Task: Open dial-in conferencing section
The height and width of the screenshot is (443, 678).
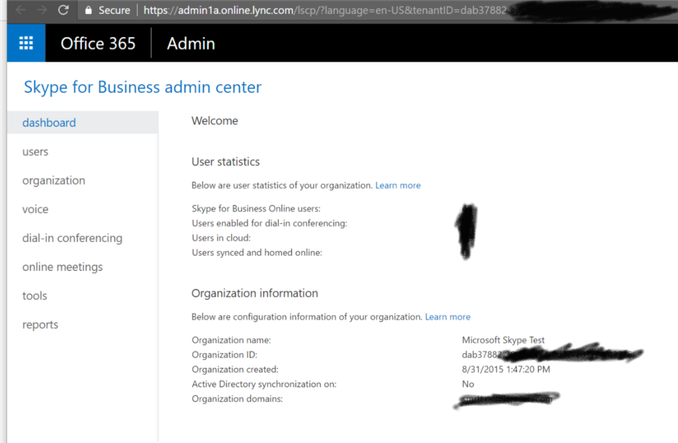Action: coord(72,238)
